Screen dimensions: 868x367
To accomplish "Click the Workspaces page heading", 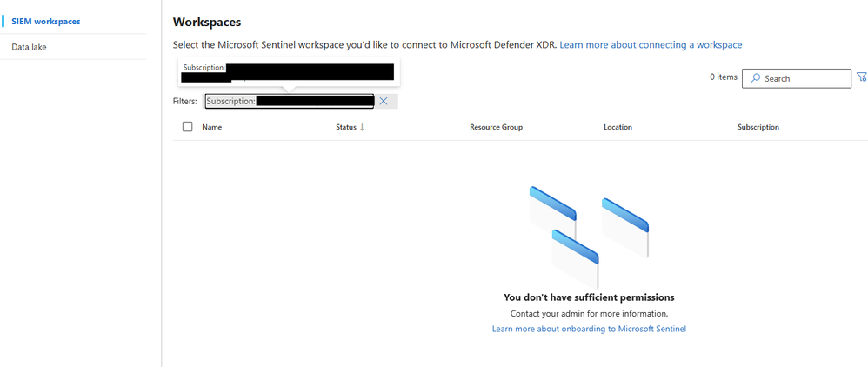I will pos(207,22).
